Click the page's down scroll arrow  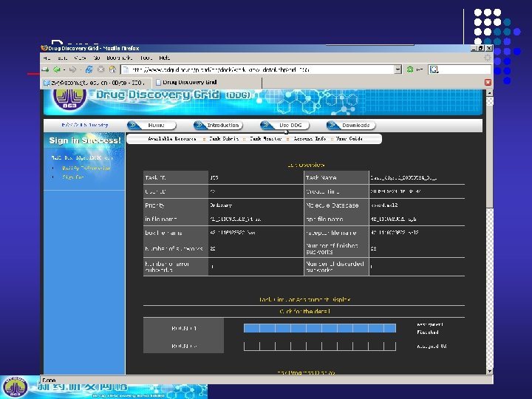click(490, 371)
